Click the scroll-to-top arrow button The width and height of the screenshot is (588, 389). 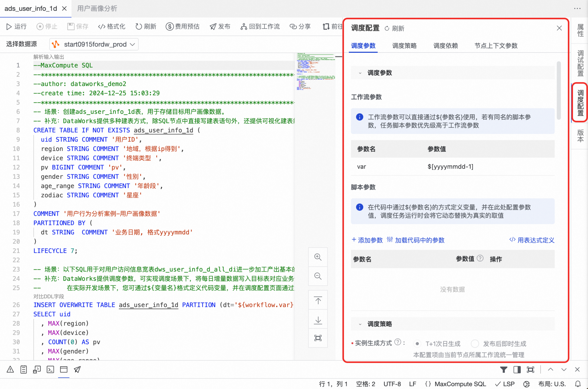click(318, 301)
